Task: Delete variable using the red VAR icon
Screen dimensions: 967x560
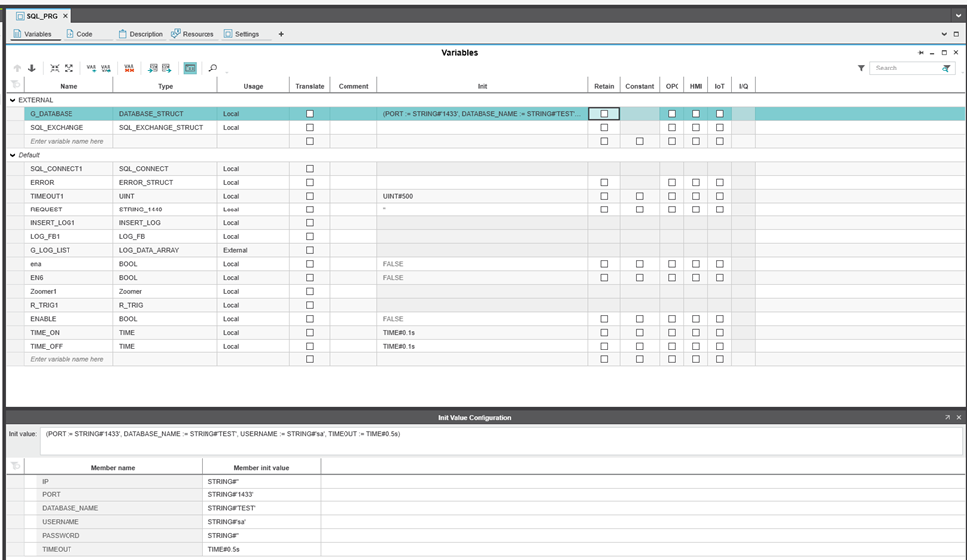Action: (x=129, y=69)
